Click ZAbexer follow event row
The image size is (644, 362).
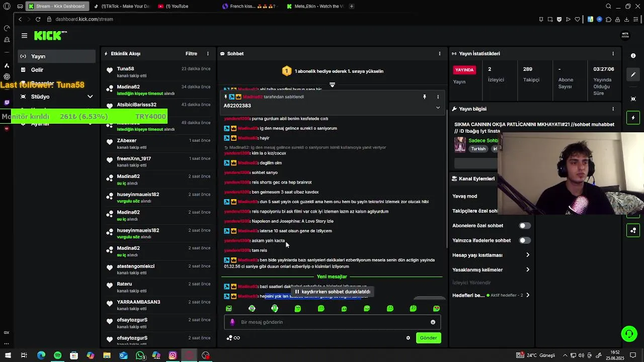pyautogui.click(x=158, y=144)
